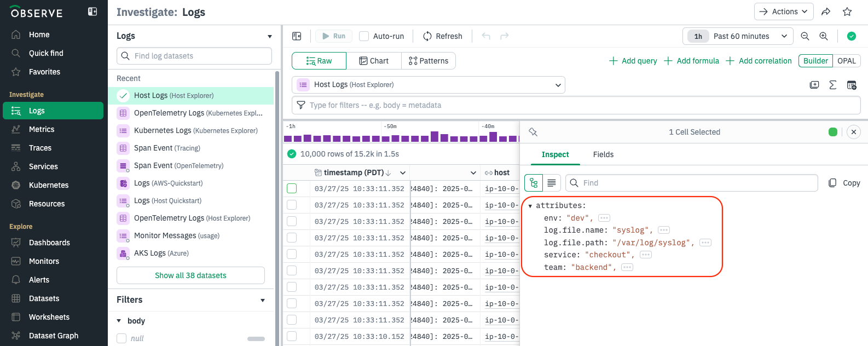Click the zoom out time range icon
This screenshot has width=868, height=346.
(805, 36)
